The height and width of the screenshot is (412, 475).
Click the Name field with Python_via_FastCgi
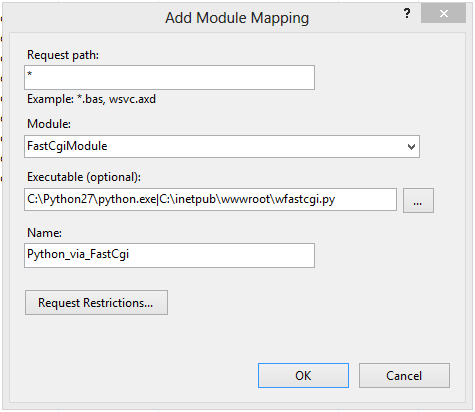[x=169, y=255]
